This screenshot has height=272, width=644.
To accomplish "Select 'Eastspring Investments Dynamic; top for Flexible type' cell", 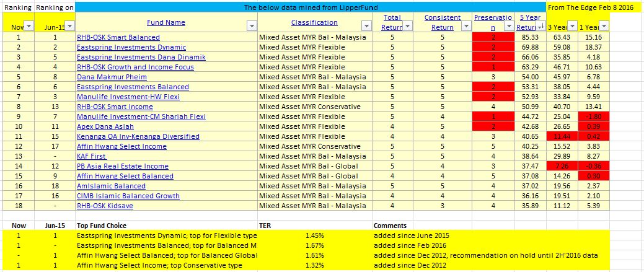I will coord(166,235).
